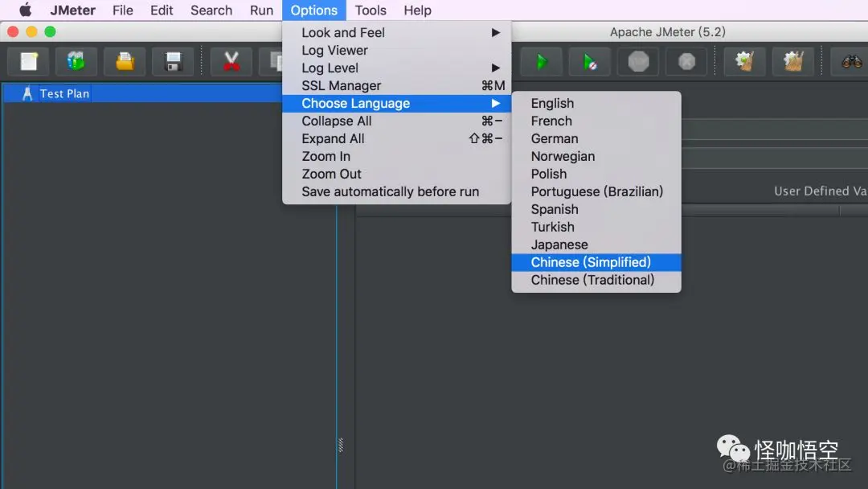Viewport: 868px width, 489px height.
Task: Click the Open file folder icon
Action: click(x=125, y=61)
